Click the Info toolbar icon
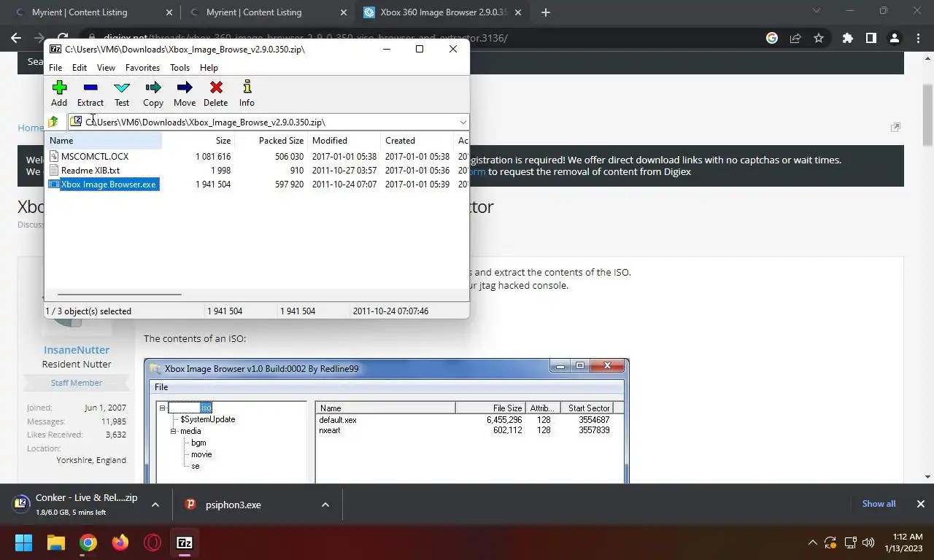934x560 pixels. (x=247, y=93)
